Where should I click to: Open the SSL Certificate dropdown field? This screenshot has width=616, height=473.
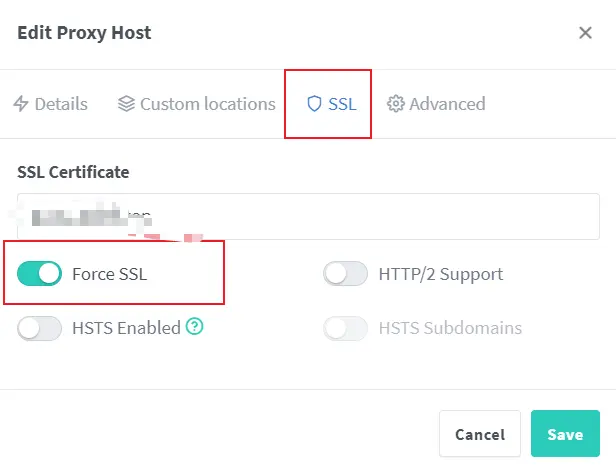point(308,216)
